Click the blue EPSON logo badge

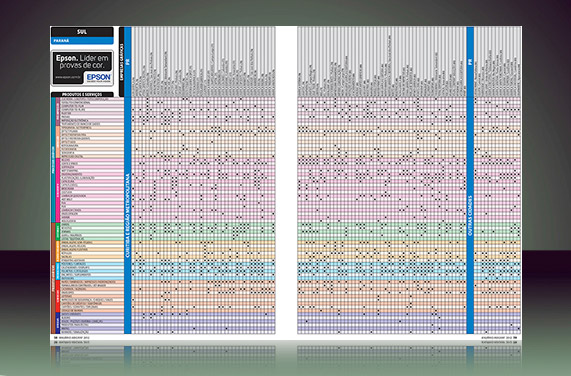(x=99, y=77)
